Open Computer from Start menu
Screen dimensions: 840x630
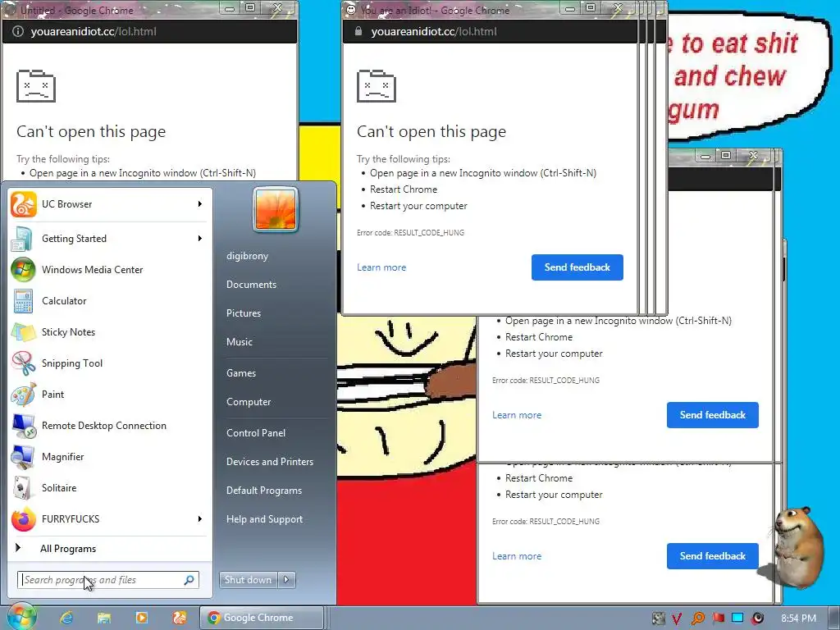coord(249,402)
